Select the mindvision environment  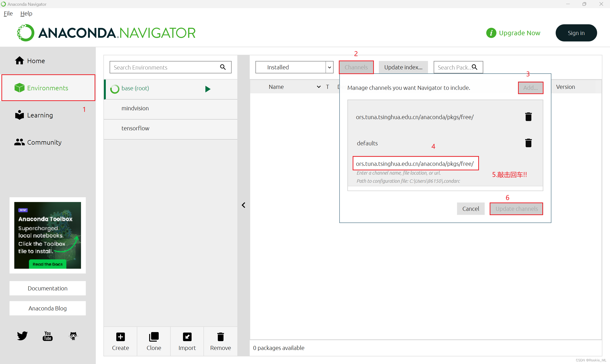[x=135, y=108]
